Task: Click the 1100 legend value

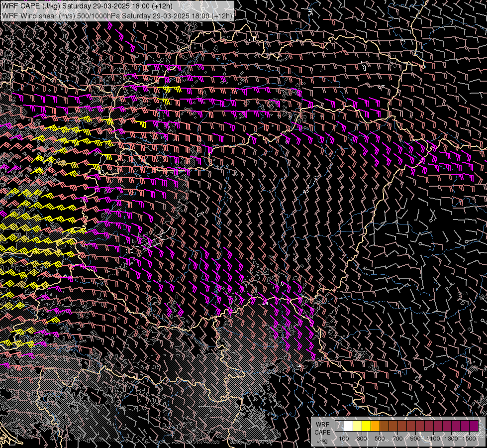Action: click(x=433, y=439)
